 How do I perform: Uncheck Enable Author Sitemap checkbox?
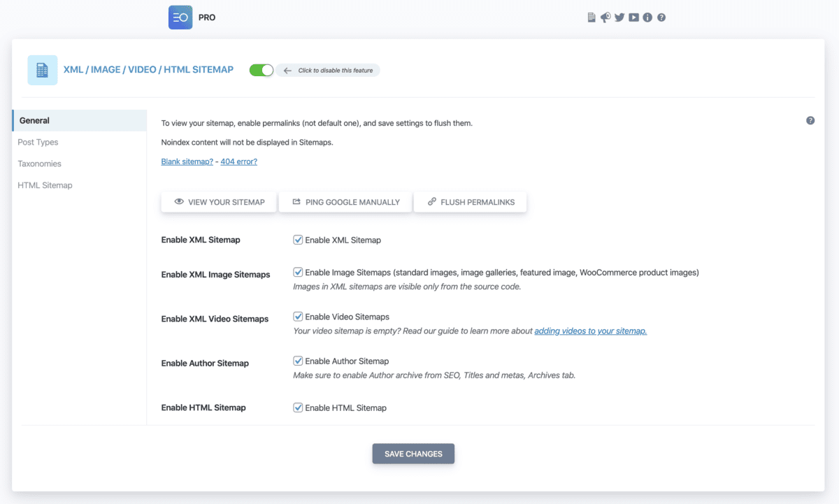pos(298,361)
